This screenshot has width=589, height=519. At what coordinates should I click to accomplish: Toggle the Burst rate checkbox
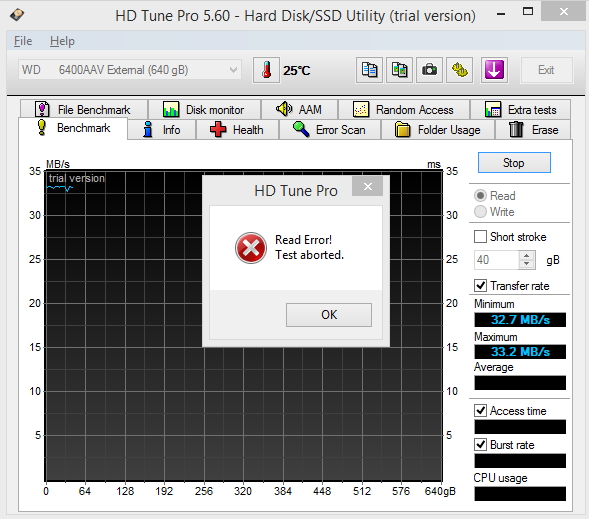click(480, 445)
